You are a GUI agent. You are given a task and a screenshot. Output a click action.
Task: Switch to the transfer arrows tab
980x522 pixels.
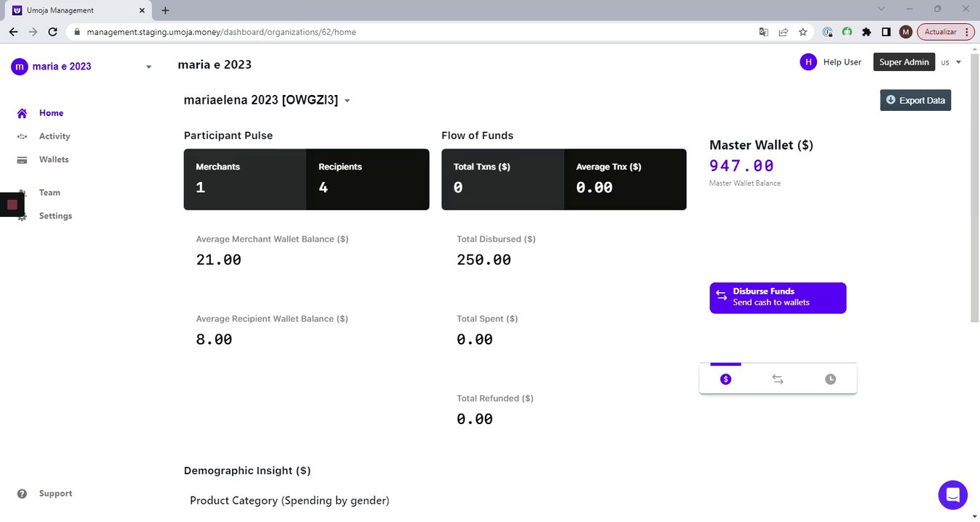(x=778, y=379)
